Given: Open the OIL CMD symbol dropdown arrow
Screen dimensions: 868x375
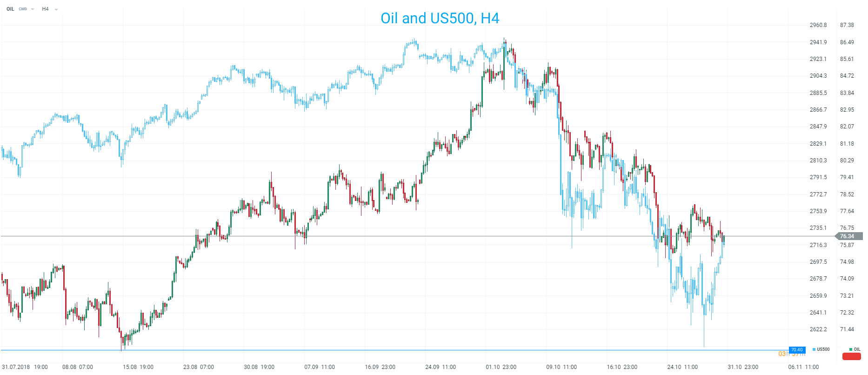Looking at the screenshot, I should pyautogui.click(x=33, y=9).
